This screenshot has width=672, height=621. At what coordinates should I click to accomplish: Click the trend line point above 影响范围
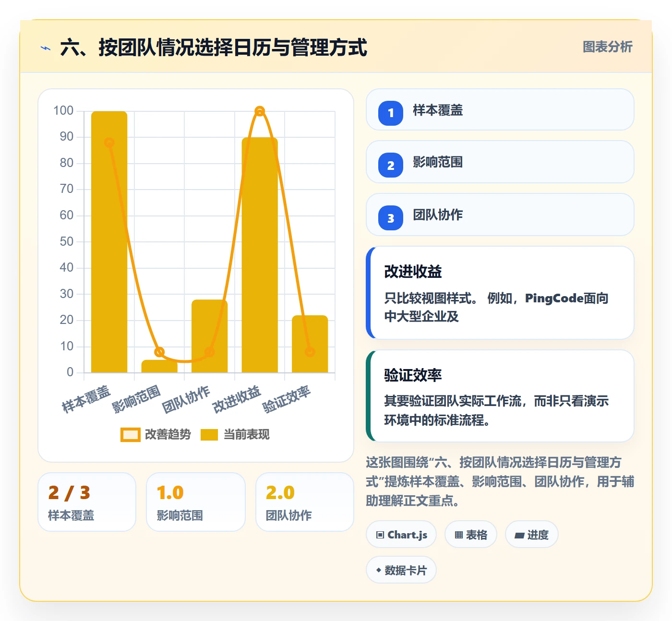(x=159, y=352)
